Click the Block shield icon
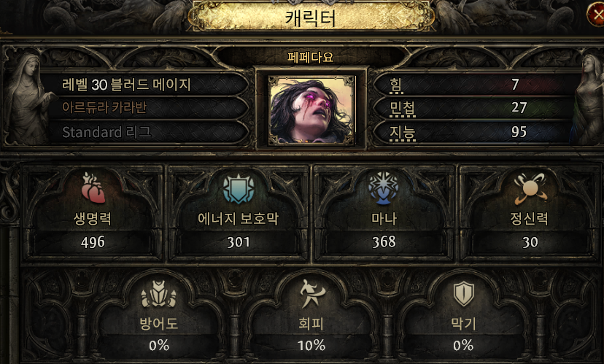The width and height of the screenshot is (604, 364). coord(463,293)
